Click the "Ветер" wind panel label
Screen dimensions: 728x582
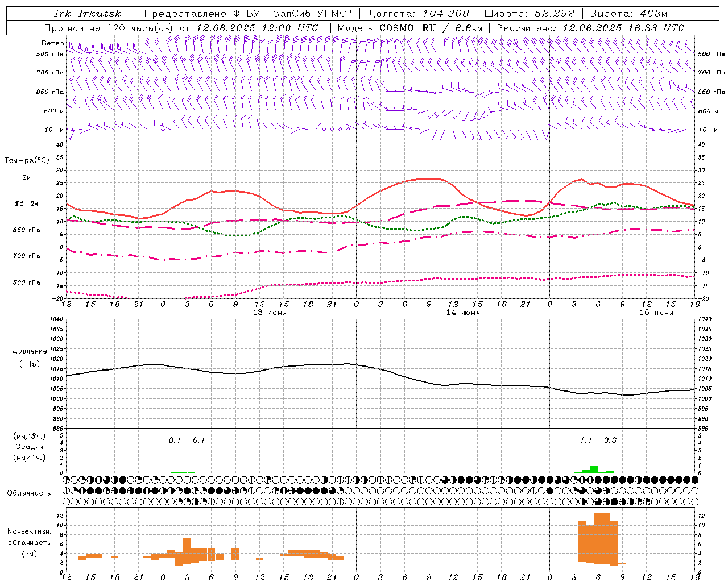52,43
